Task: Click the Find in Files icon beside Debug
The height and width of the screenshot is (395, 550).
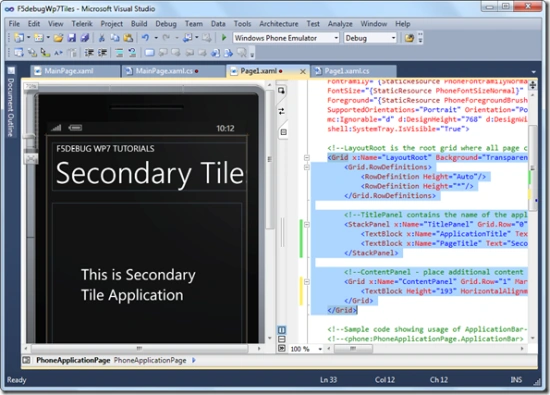Action: pyautogui.click(x=409, y=38)
